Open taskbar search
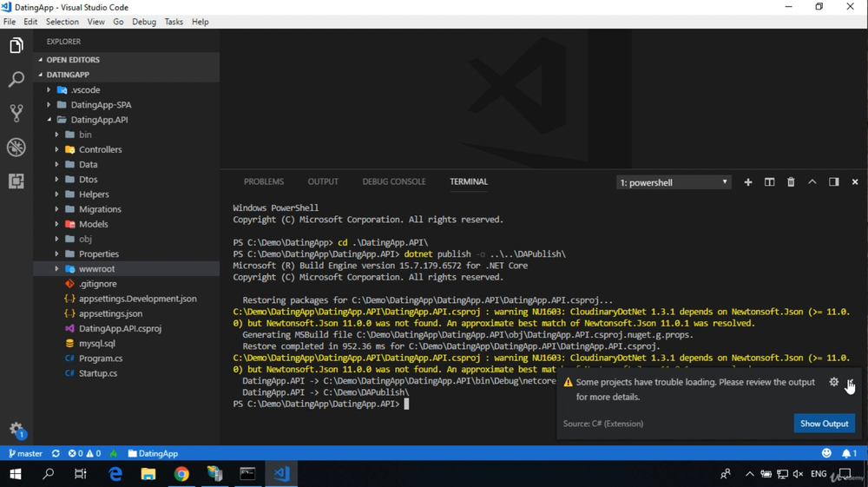The height and width of the screenshot is (487, 868). point(48,474)
